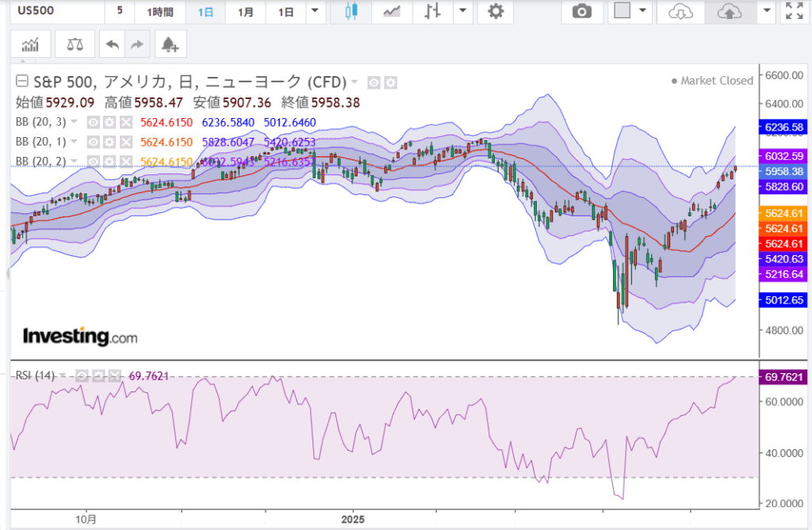Click the 5958.38 current price label

coord(784,171)
